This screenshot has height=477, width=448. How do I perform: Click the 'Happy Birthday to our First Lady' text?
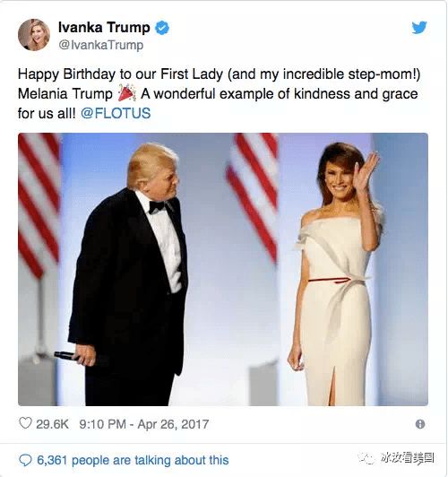point(120,74)
